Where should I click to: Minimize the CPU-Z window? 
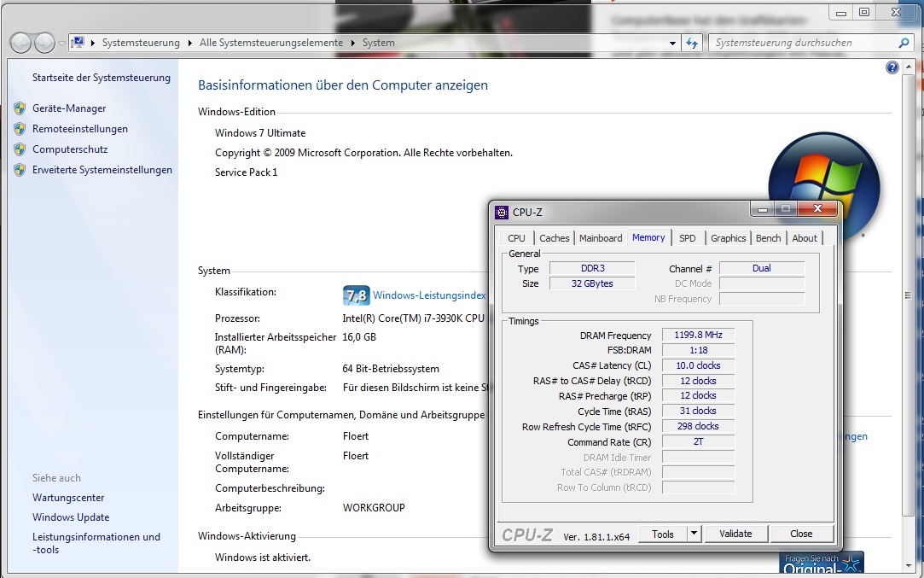[x=763, y=209]
